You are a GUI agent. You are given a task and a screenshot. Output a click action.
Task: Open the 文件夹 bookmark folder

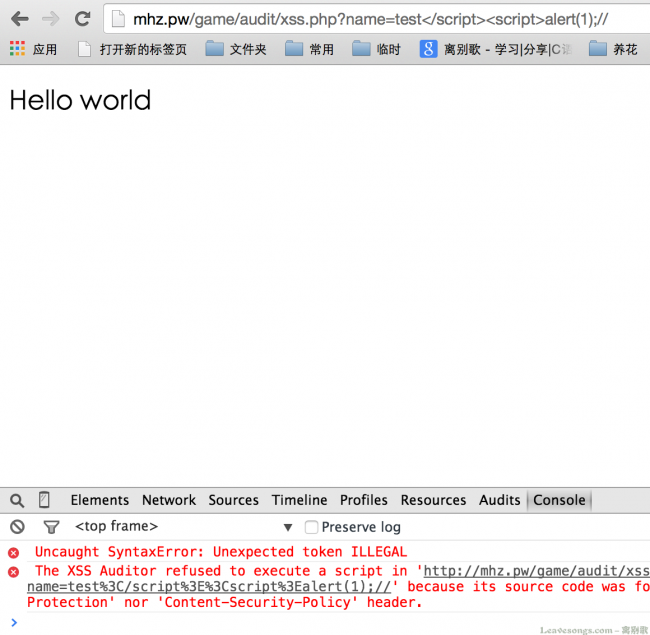236,49
